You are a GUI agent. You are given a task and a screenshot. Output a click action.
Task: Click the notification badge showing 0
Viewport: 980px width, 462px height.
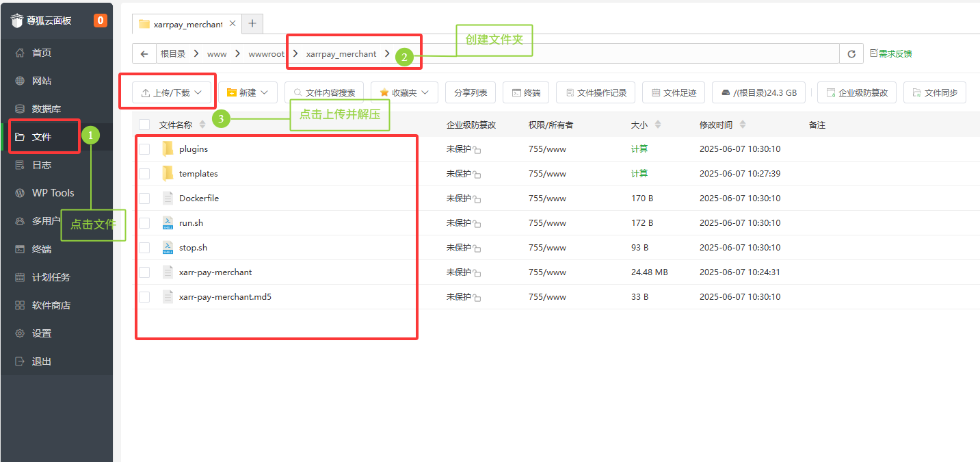[101, 21]
